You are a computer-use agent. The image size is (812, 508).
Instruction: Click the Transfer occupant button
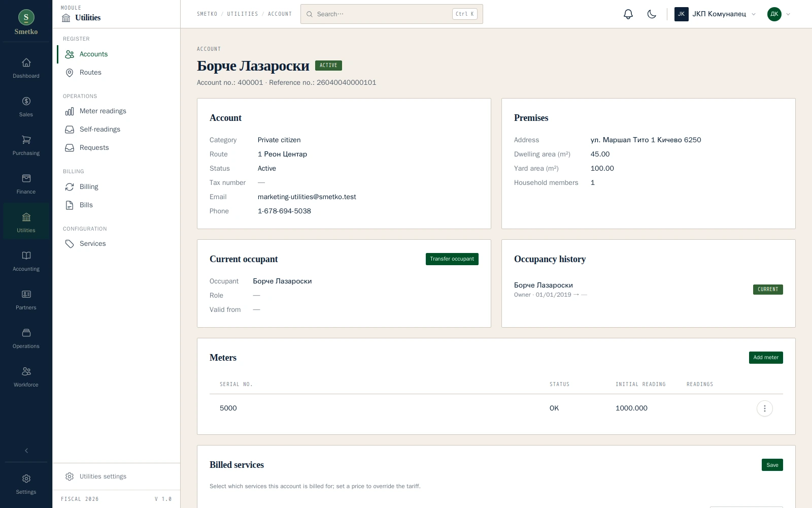(x=452, y=259)
